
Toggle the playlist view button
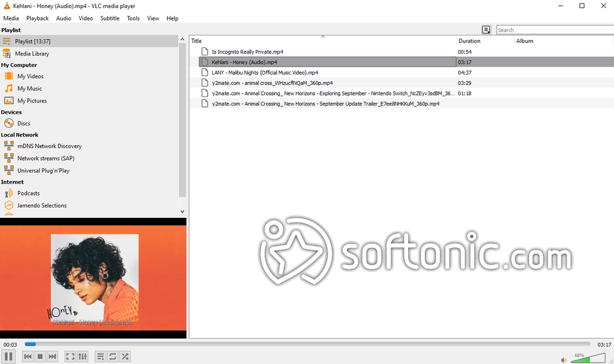(x=101, y=357)
